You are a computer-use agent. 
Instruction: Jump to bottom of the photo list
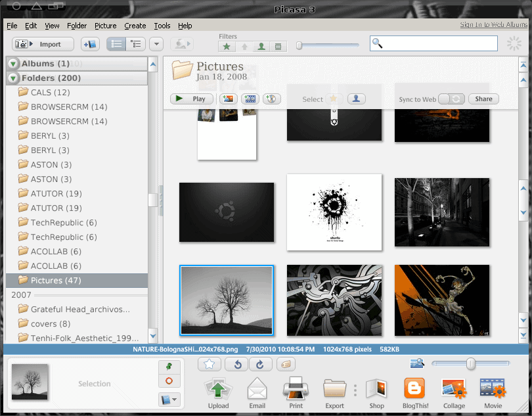(x=523, y=335)
